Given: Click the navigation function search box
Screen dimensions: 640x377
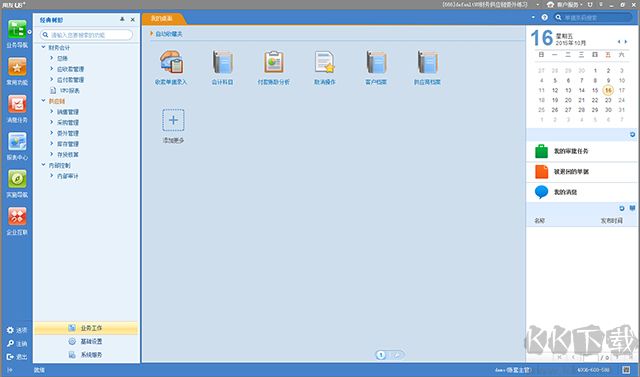Looking at the screenshot, I should click(x=87, y=35).
